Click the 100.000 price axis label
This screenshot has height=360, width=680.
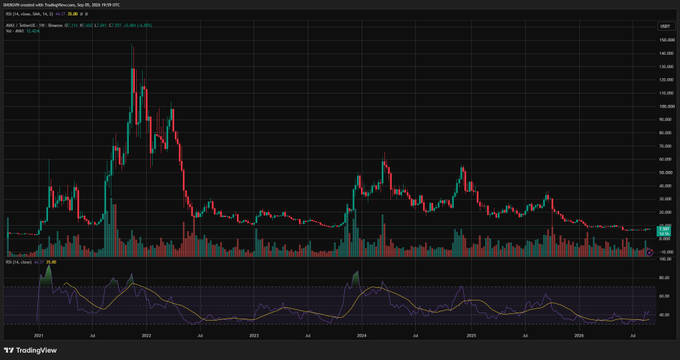point(666,106)
